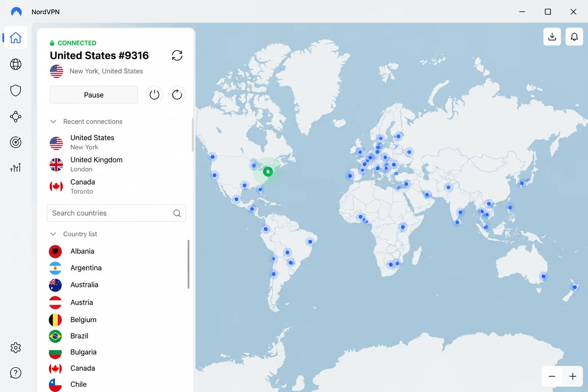The image size is (588, 392).
Task: Zoom in the map with plus button
Action: [573, 376]
